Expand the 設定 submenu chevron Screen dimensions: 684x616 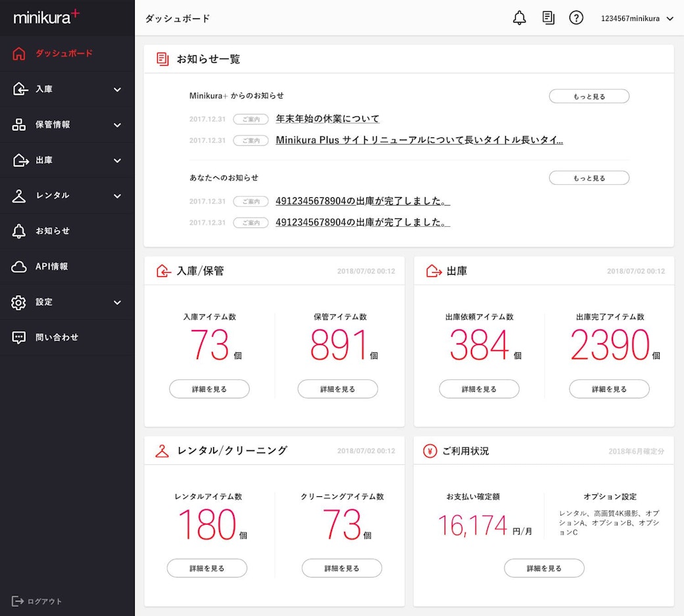tap(117, 302)
